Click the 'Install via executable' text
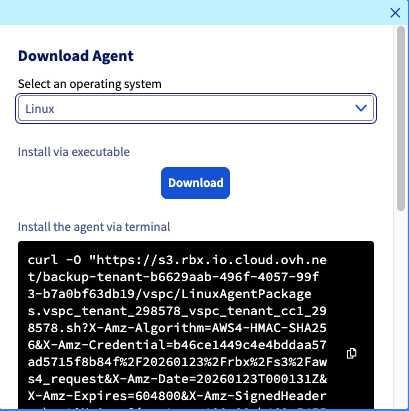Screen dimensions: 409x411 tap(74, 152)
